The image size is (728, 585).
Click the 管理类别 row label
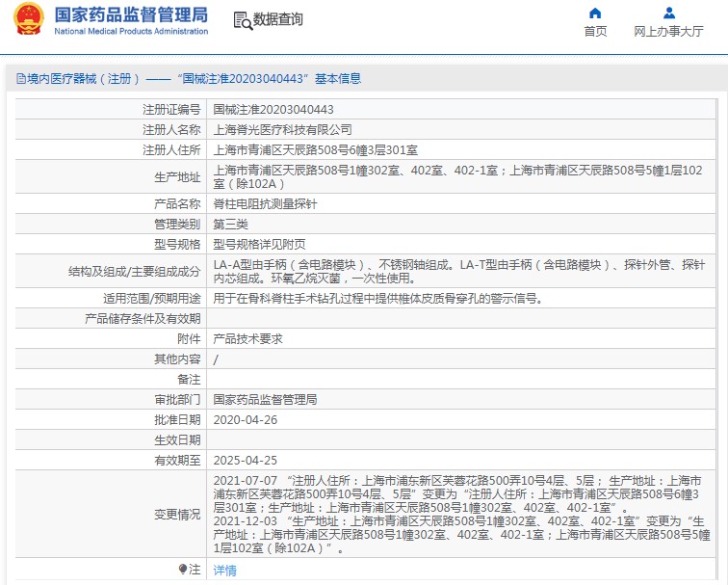click(x=177, y=225)
